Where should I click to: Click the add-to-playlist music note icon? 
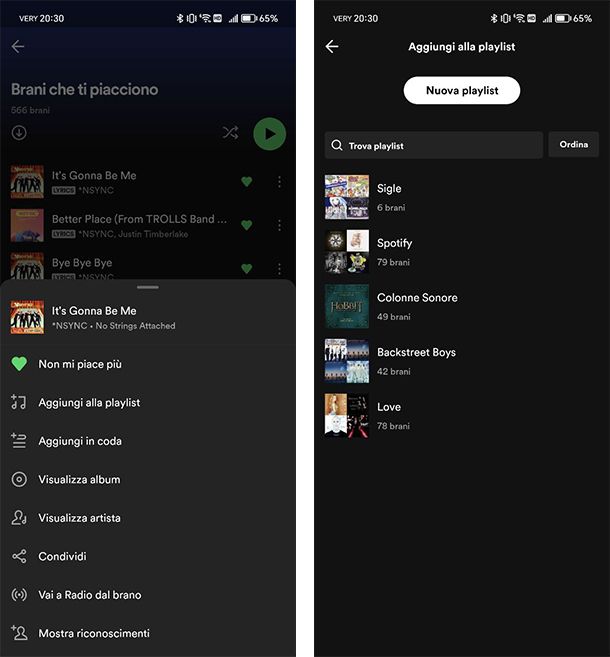[x=19, y=402]
